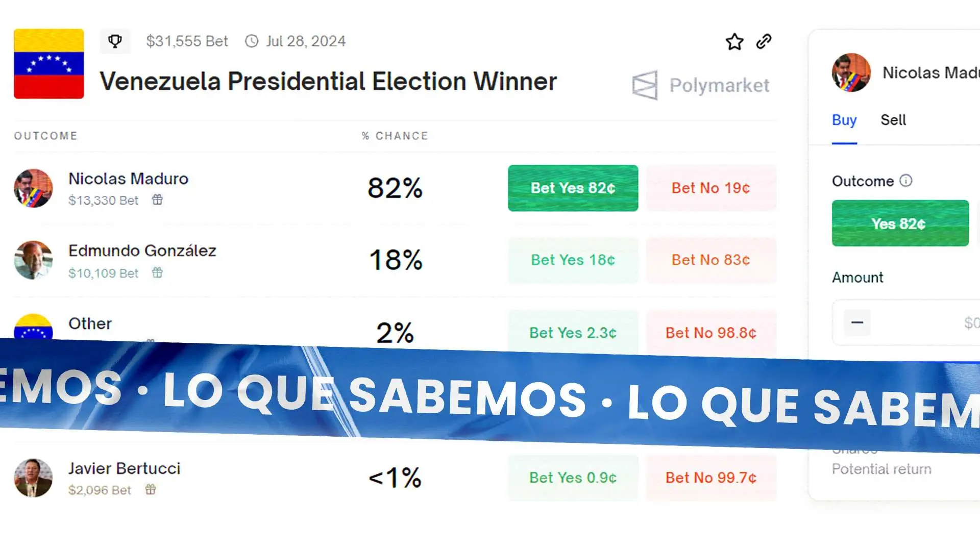The width and height of the screenshot is (980, 551).
Task: Switch to the Sell tab
Action: (893, 120)
